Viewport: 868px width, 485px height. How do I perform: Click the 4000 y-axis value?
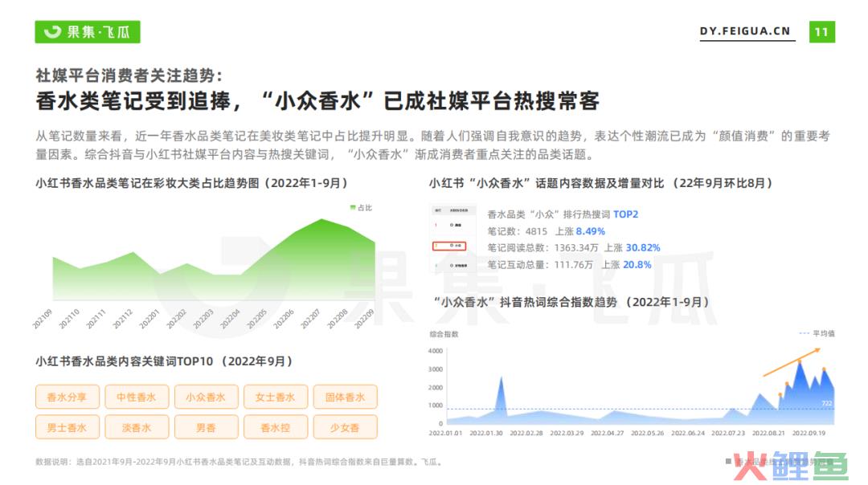point(436,351)
